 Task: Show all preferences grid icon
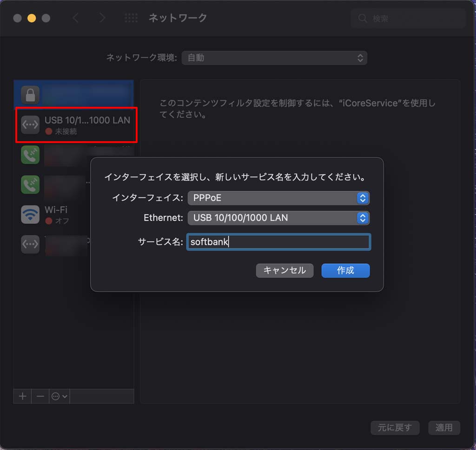pos(131,18)
